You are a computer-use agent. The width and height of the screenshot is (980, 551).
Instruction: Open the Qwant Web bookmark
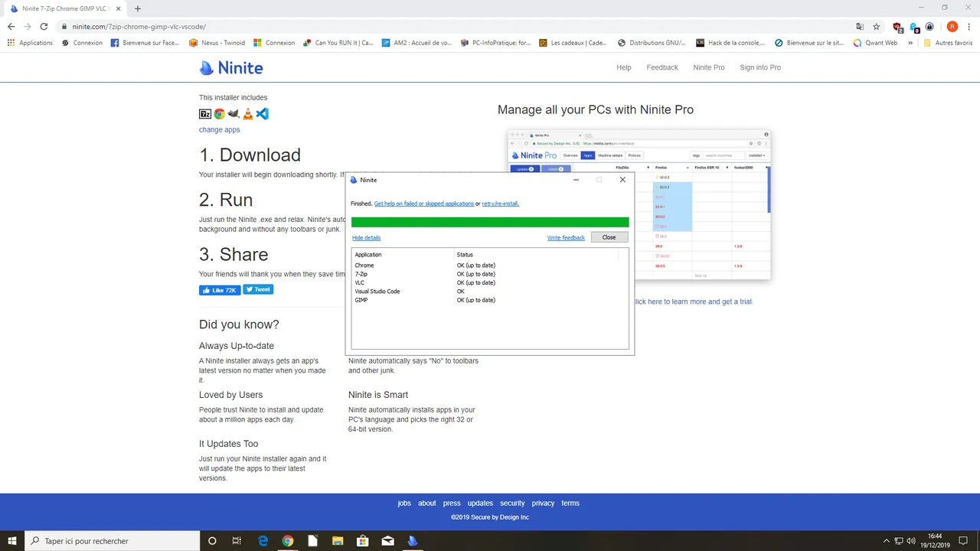[x=875, y=43]
